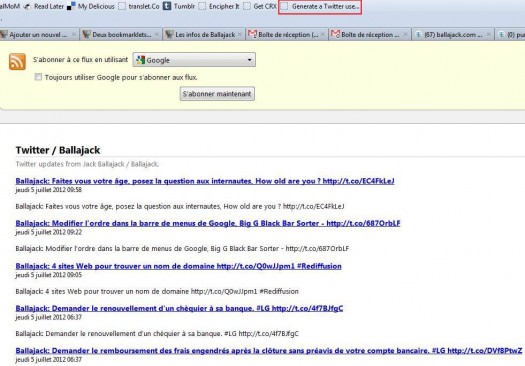The width and height of the screenshot is (525, 366).
Task: Close the first Boîte de réception tab
Action: 323,34
